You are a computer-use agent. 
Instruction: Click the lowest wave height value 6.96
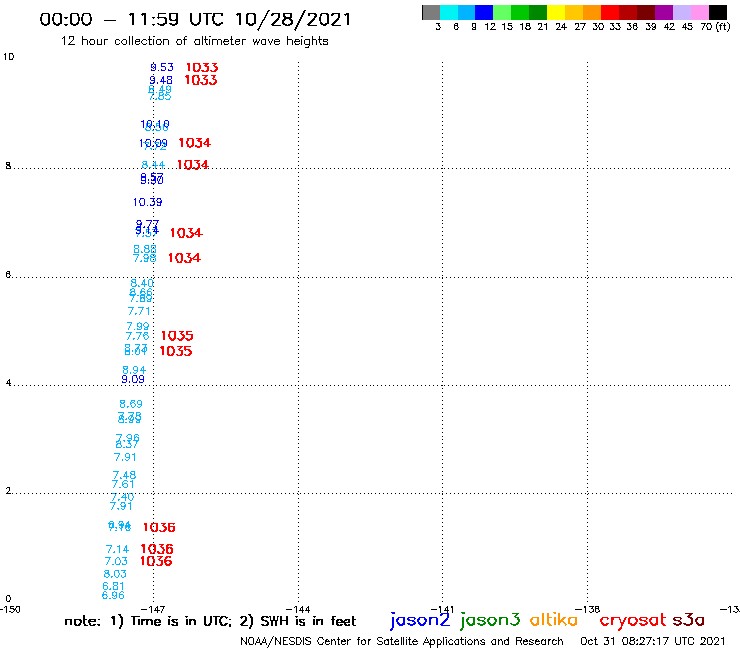(113, 596)
